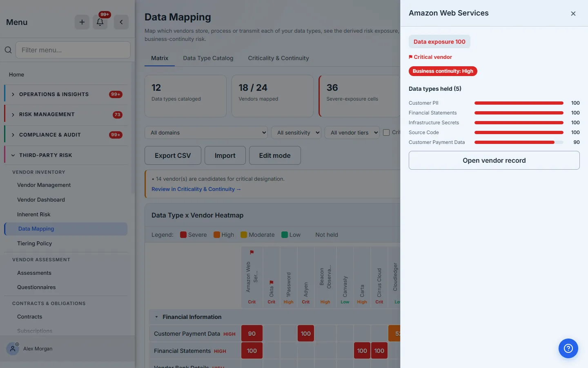
Task: Click the 12 Data types cataloged card
Action: (x=185, y=96)
